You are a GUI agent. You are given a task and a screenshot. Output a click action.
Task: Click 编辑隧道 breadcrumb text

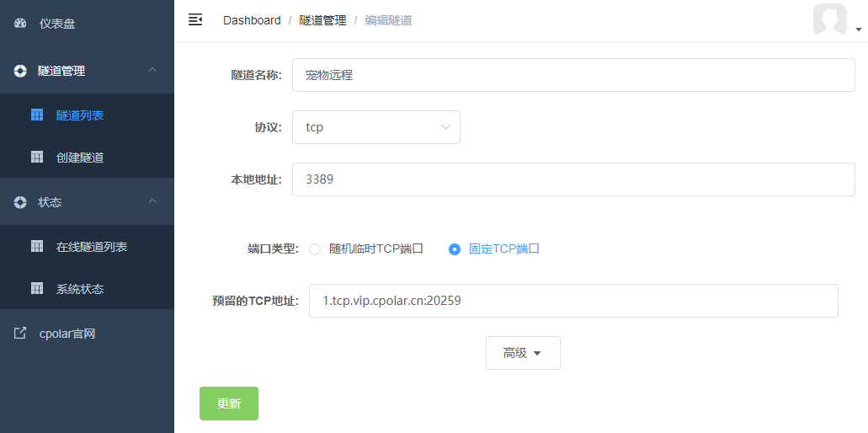[388, 20]
